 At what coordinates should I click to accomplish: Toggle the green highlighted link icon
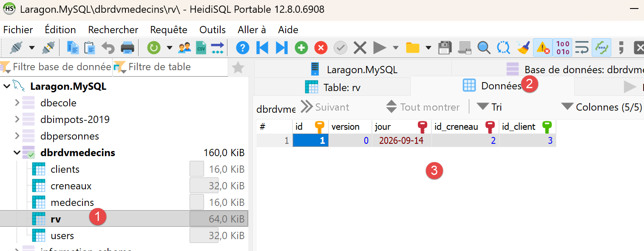coord(601,47)
